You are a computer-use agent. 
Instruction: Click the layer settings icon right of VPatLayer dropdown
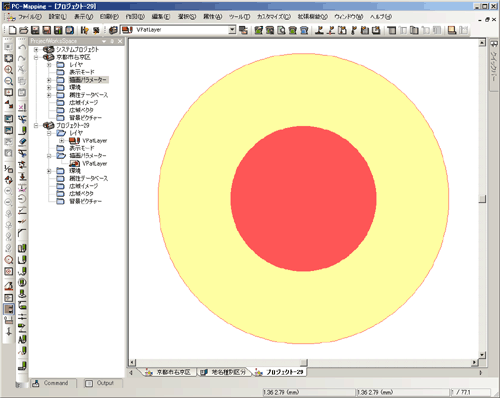[243, 30]
